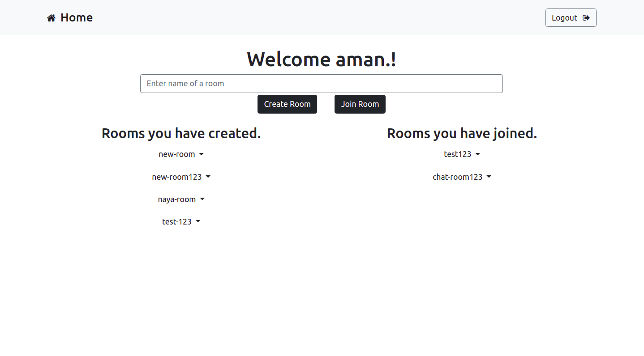The image size is (644, 356).
Task: Expand the test-123 created room label
Action: [x=177, y=222]
